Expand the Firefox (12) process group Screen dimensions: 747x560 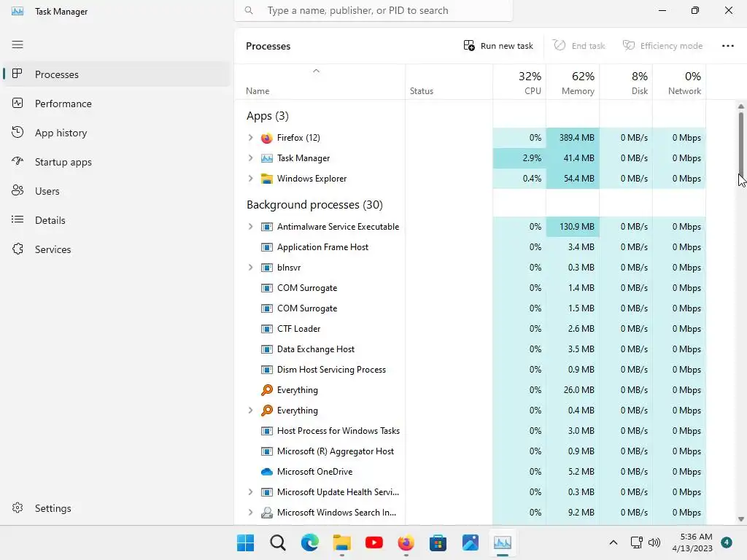(x=251, y=138)
